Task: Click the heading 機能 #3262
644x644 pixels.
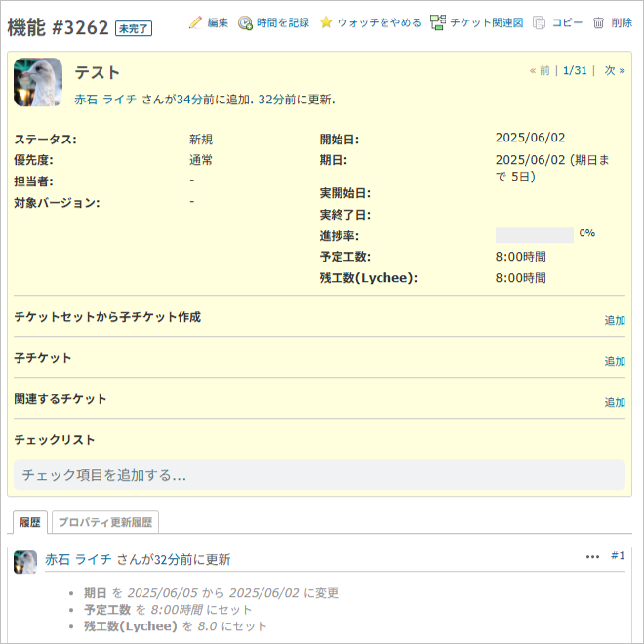Action: pyautogui.click(x=58, y=28)
